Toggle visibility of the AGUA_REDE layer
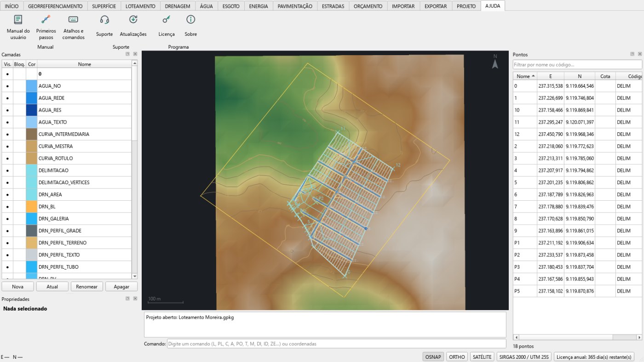The height and width of the screenshot is (362, 644). pos(7,98)
